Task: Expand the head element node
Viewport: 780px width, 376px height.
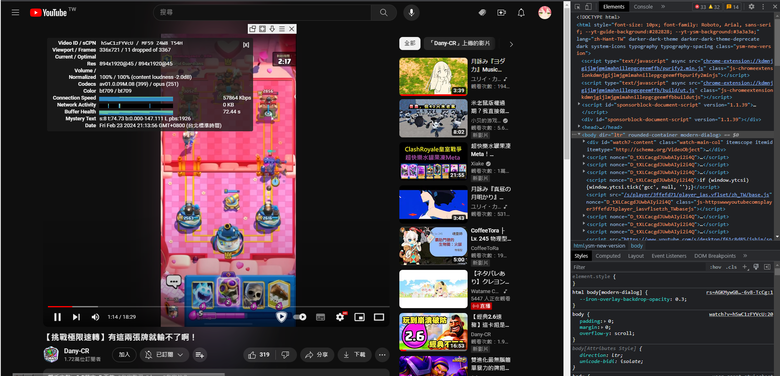Action: (579, 127)
